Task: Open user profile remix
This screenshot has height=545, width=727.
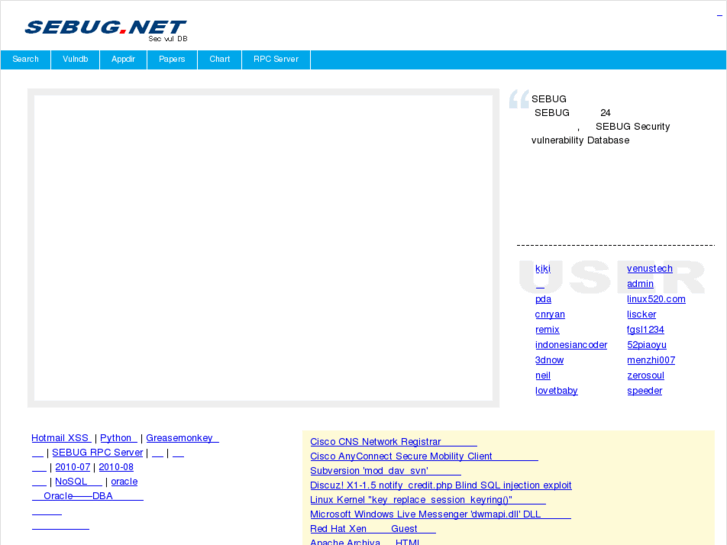Action: click(547, 330)
